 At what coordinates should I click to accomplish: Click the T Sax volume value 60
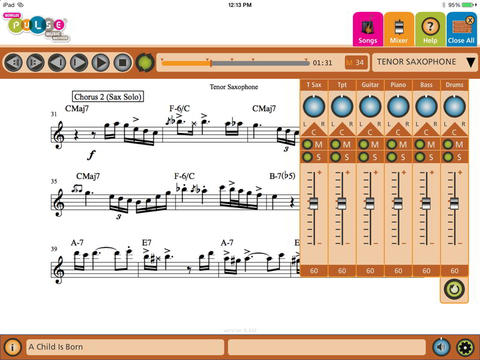point(314,271)
